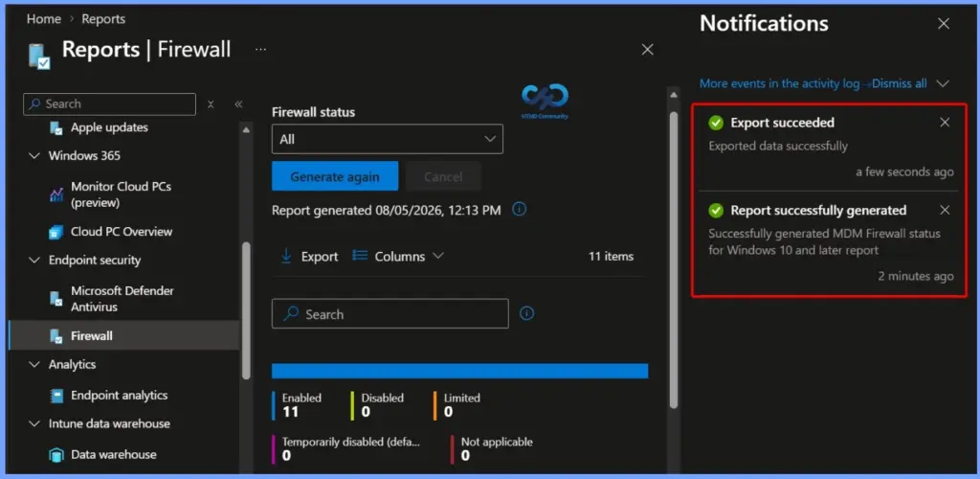Focus the sidebar Search field
Screen dimensions: 980x479
(109, 104)
